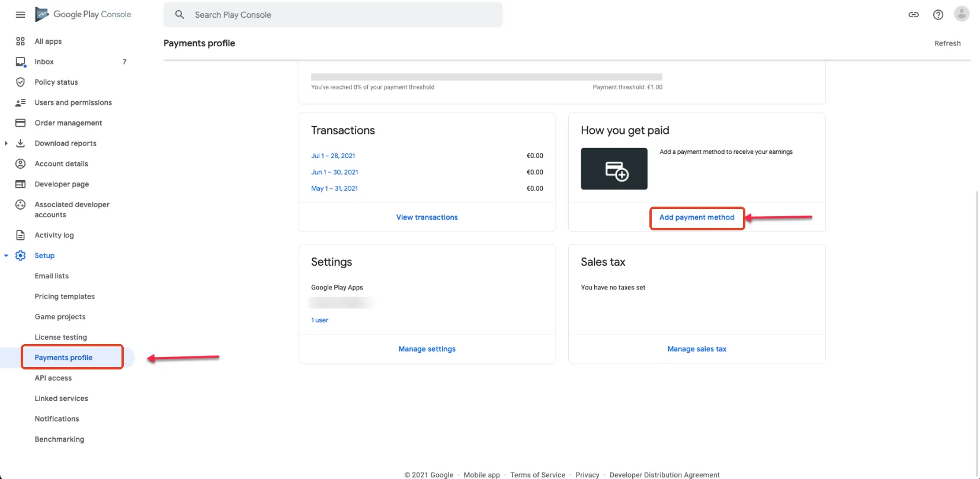Click the Associated developer accounts icon
The image size is (980, 479).
(20, 205)
